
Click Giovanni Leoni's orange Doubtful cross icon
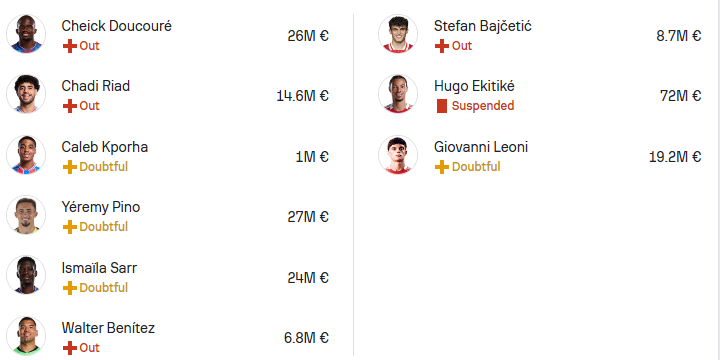coord(442,167)
